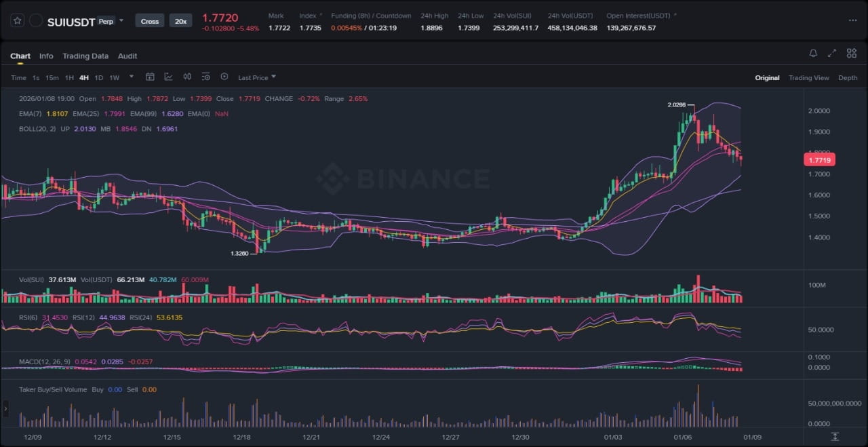Select the 1s interval
The image size is (868, 447).
tap(36, 78)
